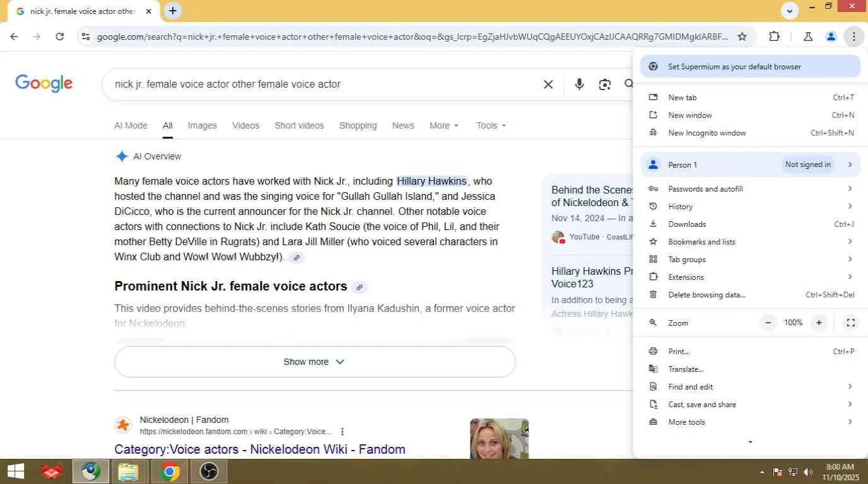Open File Explorer from the taskbar
The image size is (868, 484).
[x=129, y=471]
